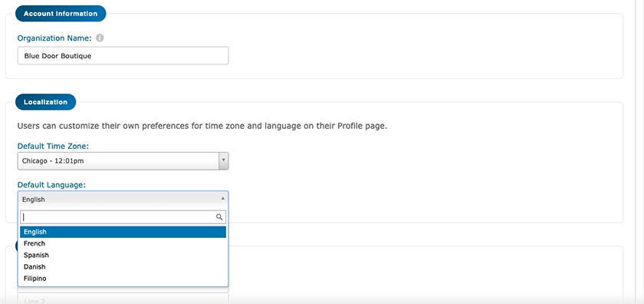Pick Filipino from the language list
The image size is (644, 304).
point(123,279)
